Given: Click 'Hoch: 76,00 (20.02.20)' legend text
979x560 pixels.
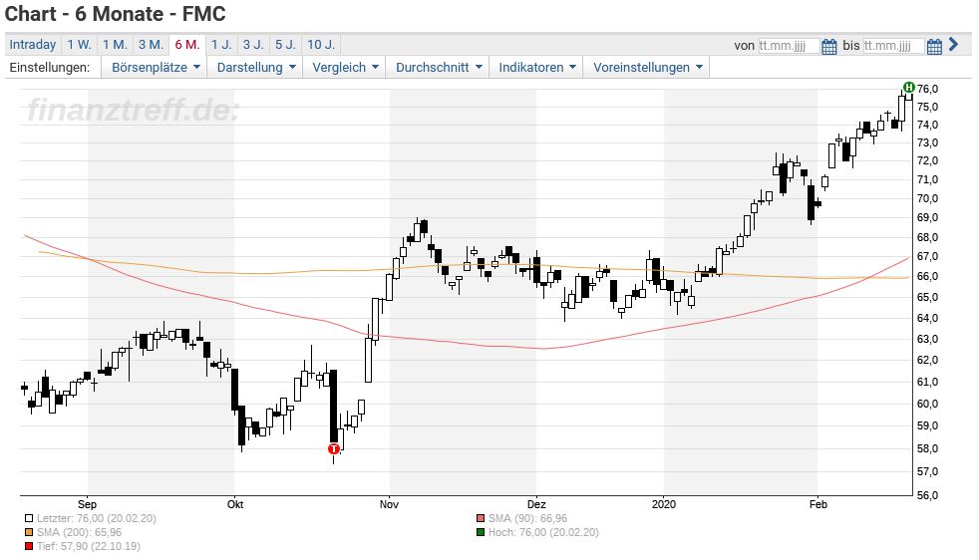Looking at the screenshot, I should click(543, 532).
